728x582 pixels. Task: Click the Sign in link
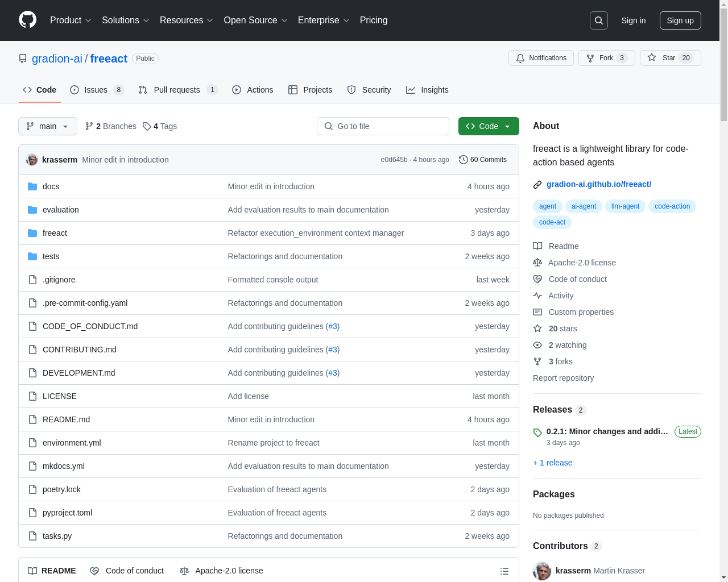click(634, 20)
